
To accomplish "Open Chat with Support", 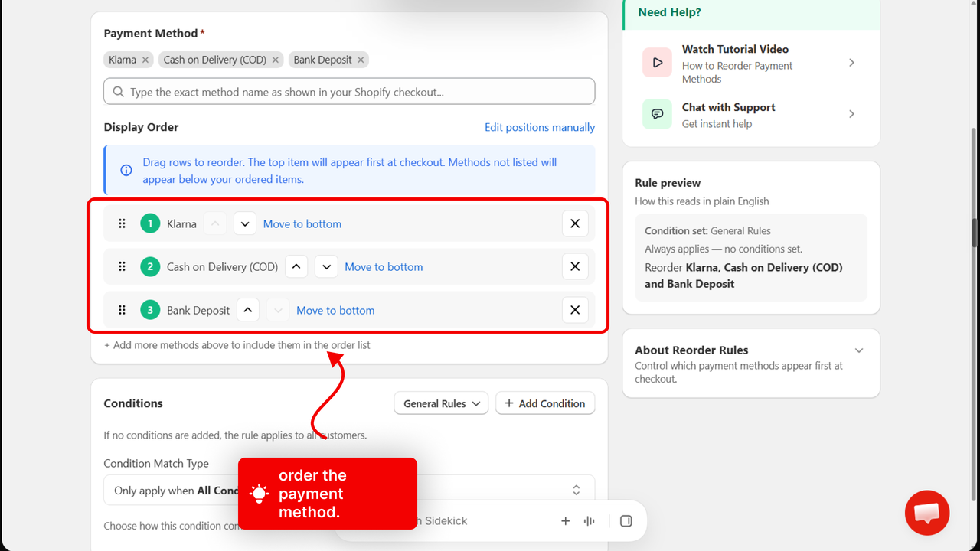I will point(751,114).
